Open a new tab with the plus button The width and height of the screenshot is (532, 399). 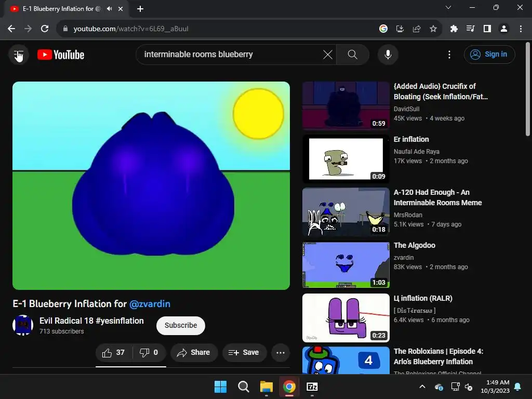tap(140, 9)
